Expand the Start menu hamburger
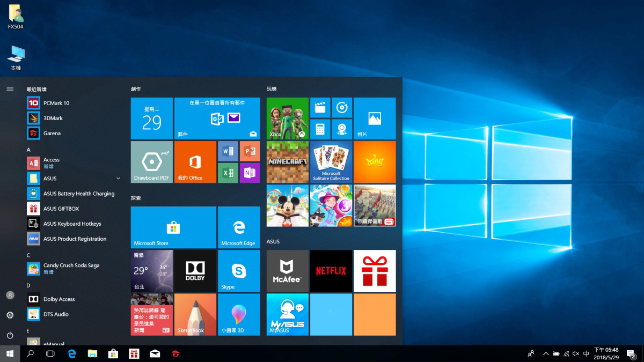The image size is (644, 362). [10, 89]
